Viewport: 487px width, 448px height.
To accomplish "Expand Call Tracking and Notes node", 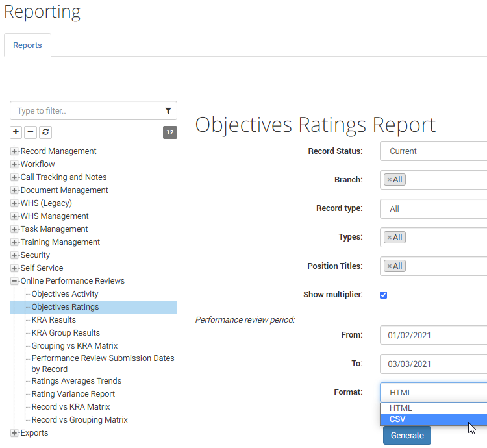I will click(14, 177).
